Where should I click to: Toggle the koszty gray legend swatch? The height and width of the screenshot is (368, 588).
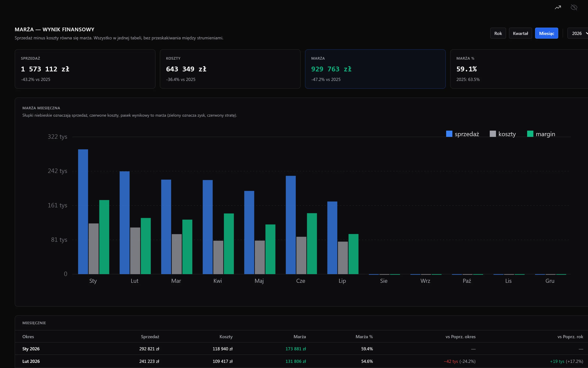[x=493, y=134]
